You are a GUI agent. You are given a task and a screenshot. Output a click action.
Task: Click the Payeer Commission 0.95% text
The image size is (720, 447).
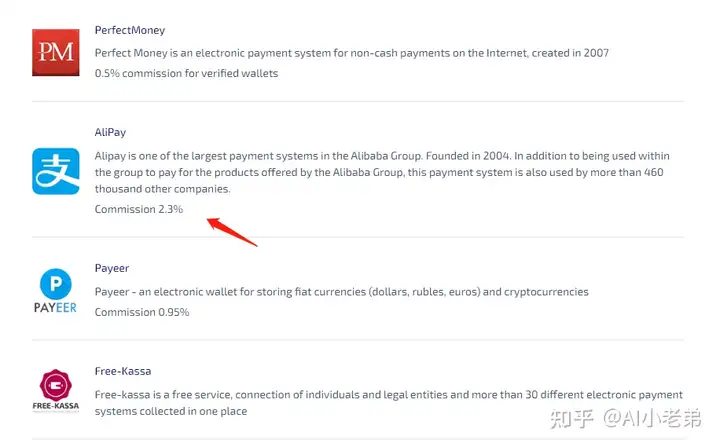[142, 312]
